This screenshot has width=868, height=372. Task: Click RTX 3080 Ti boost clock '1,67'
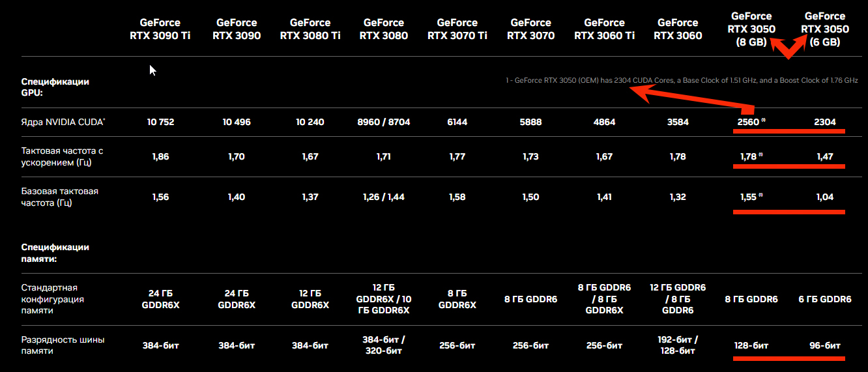click(310, 156)
